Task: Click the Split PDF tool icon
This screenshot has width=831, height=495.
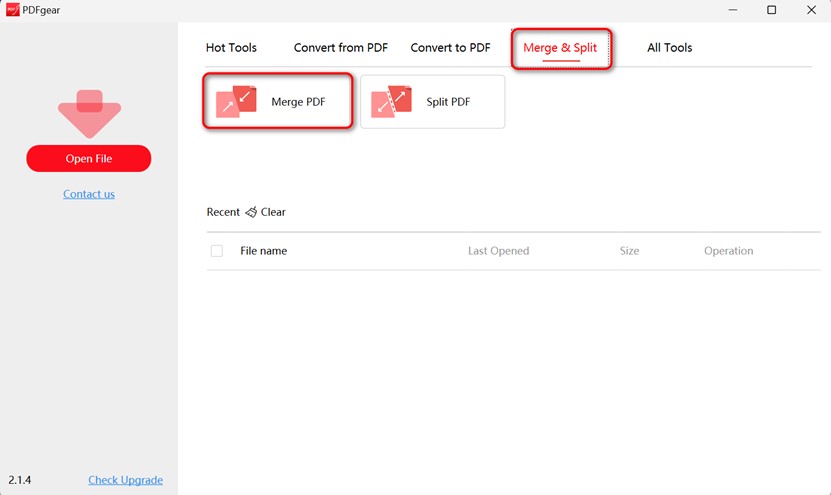Action: 391,101
